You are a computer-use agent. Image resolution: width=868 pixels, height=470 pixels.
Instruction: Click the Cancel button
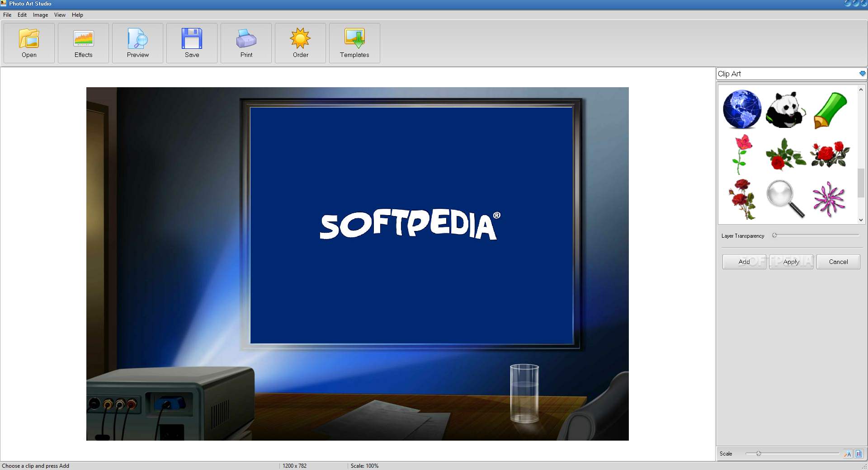coord(838,262)
